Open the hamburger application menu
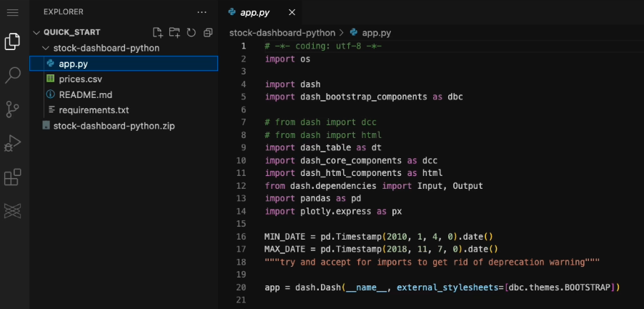644x309 pixels. point(12,12)
